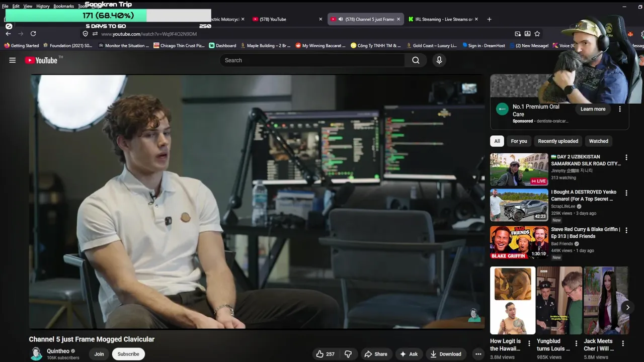Select the Recently uploaded filter chip

click(x=558, y=141)
